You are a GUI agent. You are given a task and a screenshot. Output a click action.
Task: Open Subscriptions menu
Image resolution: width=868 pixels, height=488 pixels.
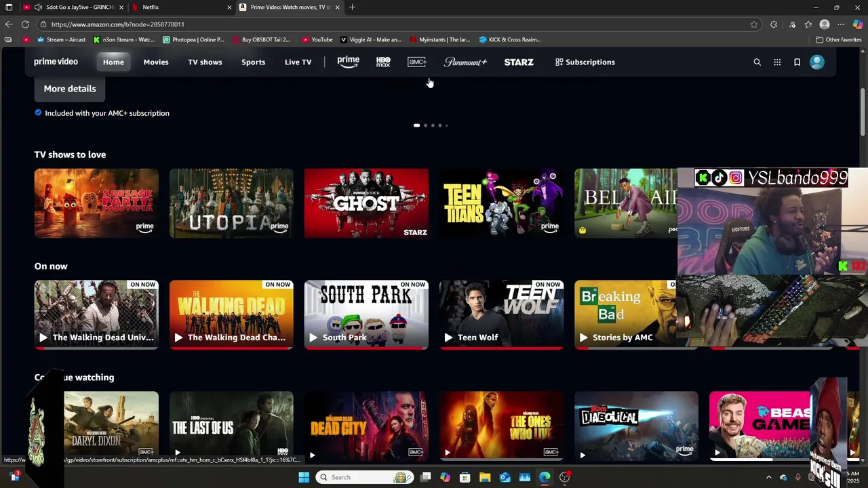(585, 62)
